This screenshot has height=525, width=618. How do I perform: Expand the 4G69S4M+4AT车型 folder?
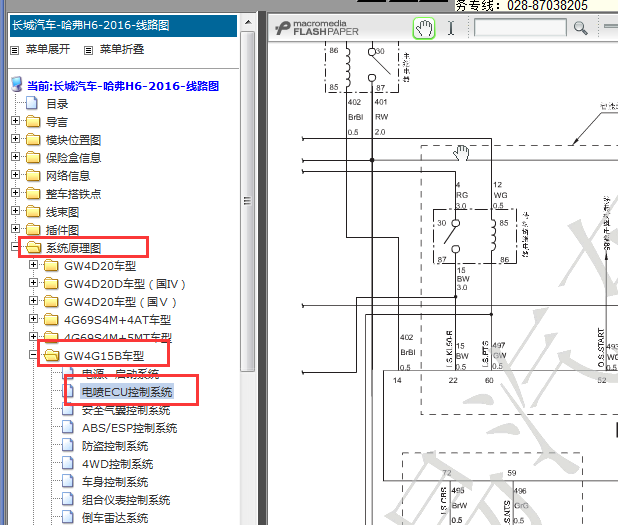(34, 319)
